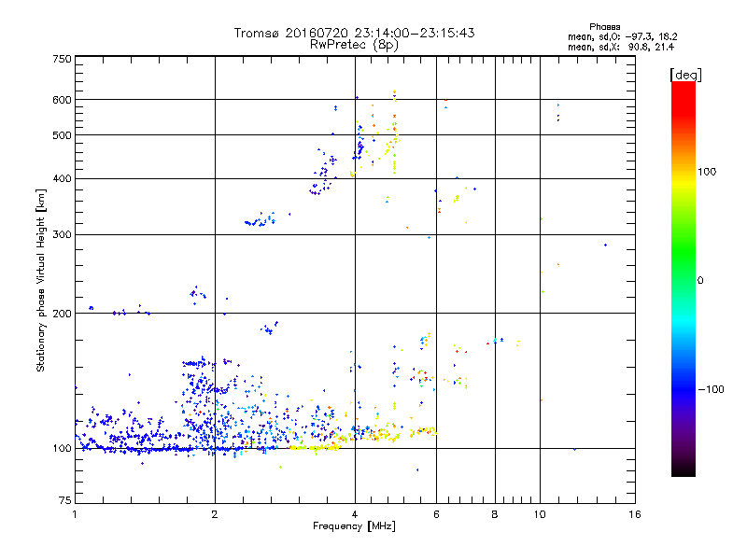Click the x-axis tick label "4"

pos(355,514)
